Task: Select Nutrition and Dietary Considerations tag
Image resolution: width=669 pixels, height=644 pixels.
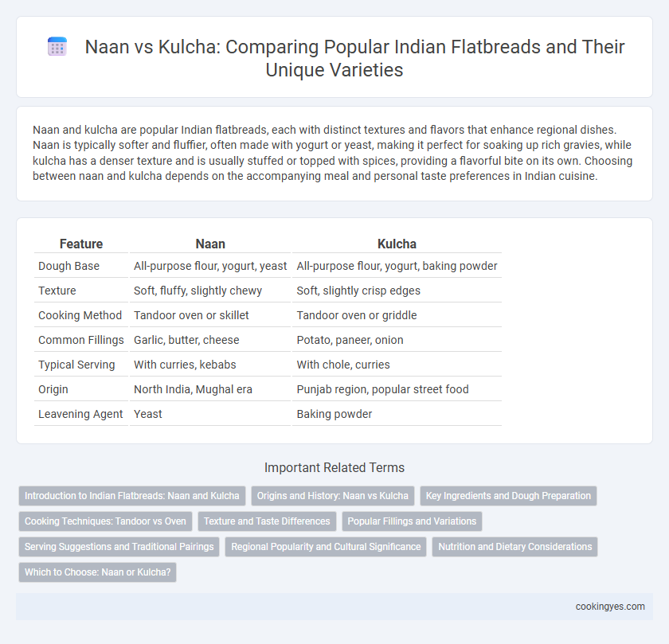Action: pyautogui.click(x=515, y=547)
